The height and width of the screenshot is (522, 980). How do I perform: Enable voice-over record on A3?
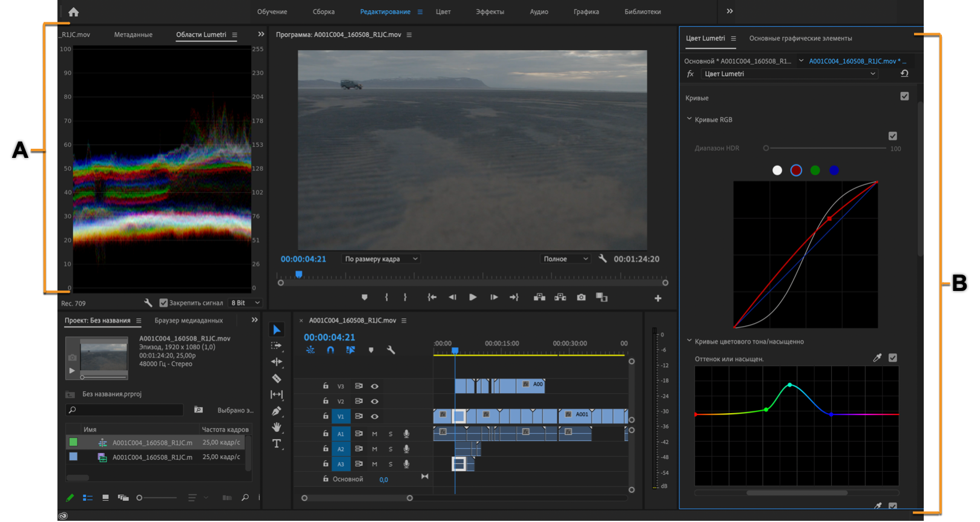(x=407, y=464)
